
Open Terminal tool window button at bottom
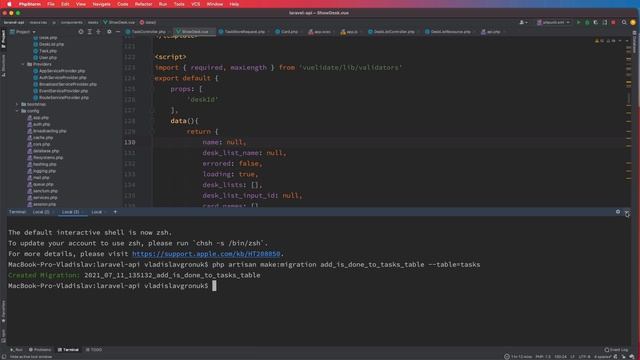click(68, 350)
